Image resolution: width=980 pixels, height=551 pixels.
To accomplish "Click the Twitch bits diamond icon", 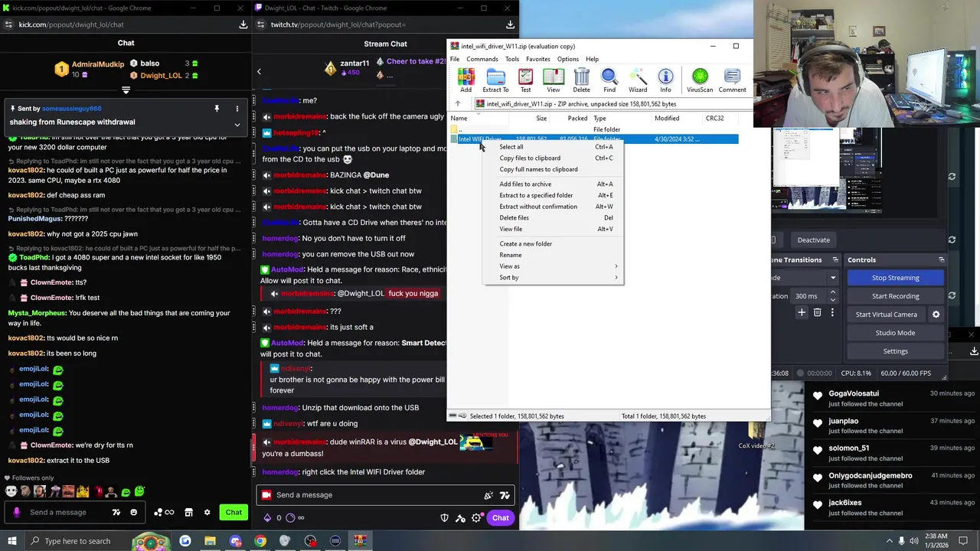I will 267,518.
